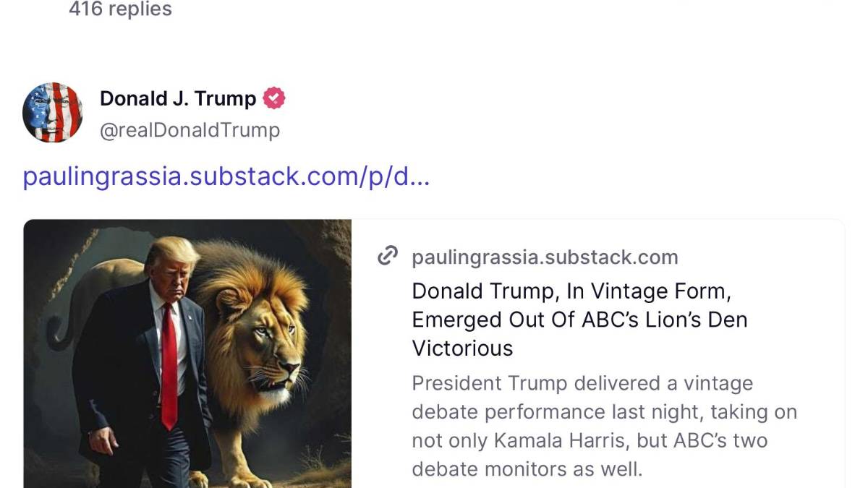Select the @realDonaldTrump handle

[190, 130]
